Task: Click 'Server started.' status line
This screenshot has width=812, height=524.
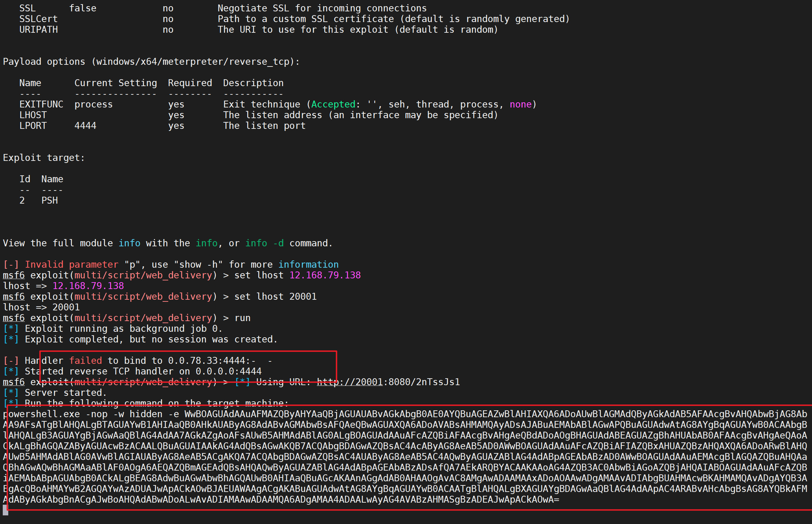Action: click(65, 393)
